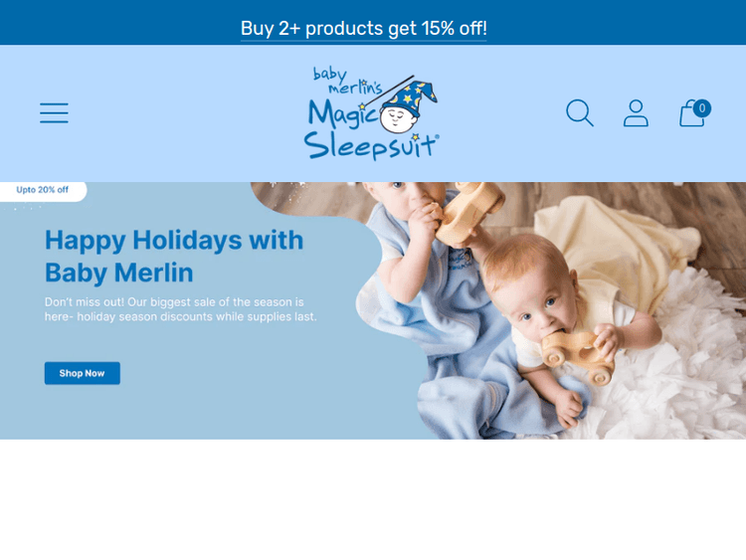Click the 'Happy Holidays with Baby Merlin' heading

pos(174,256)
